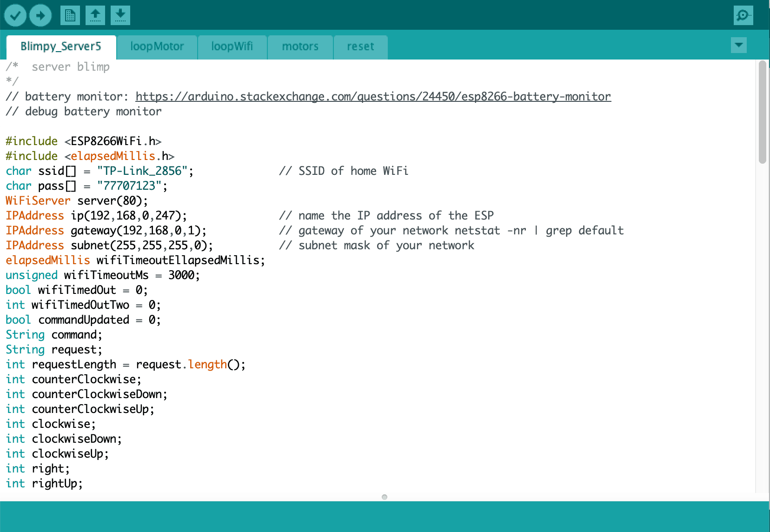Switch to the Blimpy_Server5 tab
Screen dimensions: 770x532
pyautogui.click(x=61, y=47)
